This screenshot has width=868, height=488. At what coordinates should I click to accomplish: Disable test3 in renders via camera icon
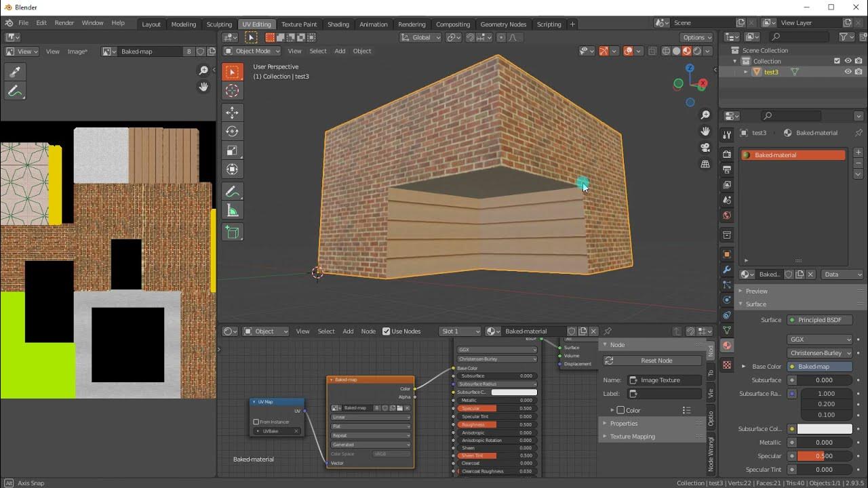[x=859, y=72]
